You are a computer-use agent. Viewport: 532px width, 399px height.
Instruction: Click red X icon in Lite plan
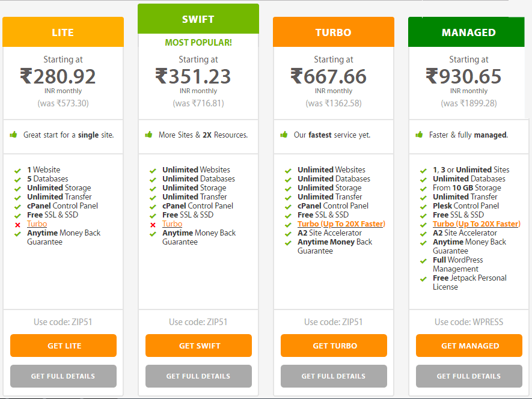click(x=18, y=224)
